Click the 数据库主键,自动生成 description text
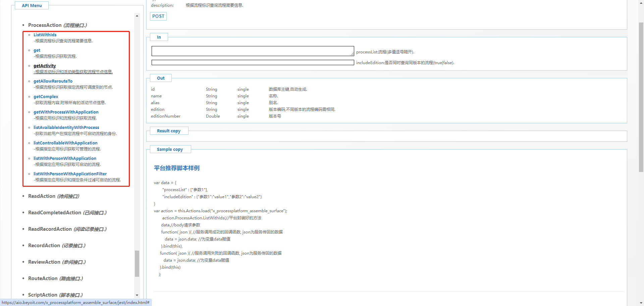Viewport: 644px width, 306px height. [288, 89]
